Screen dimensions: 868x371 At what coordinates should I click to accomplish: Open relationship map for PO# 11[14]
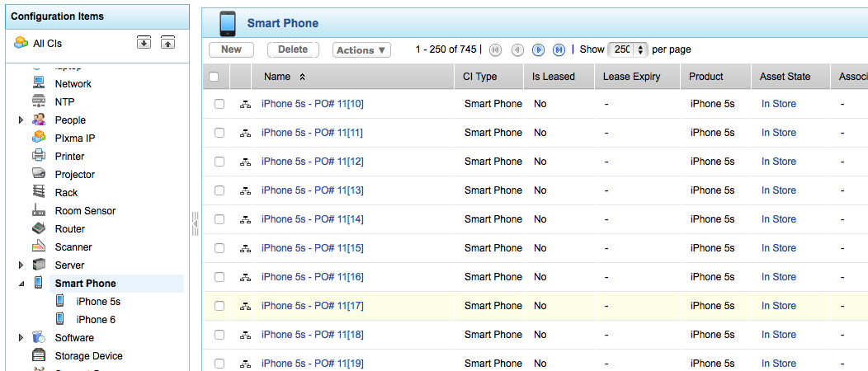pyautogui.click(x=245, y=219)
